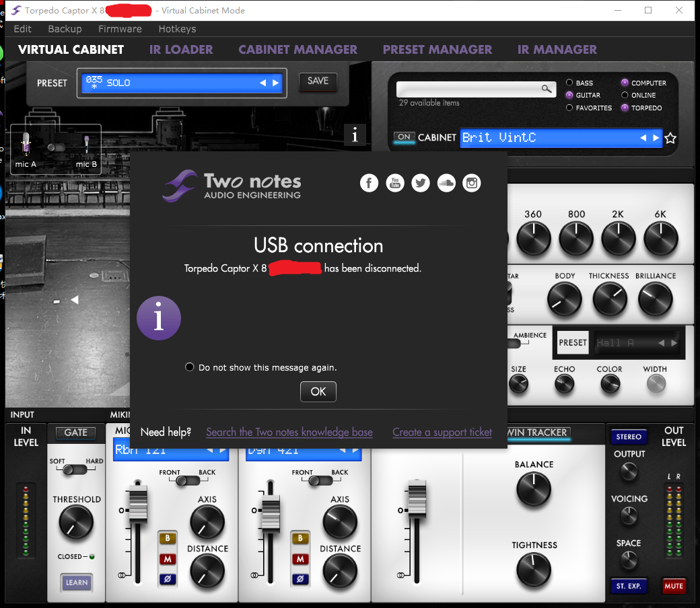Click the ST. EXP. button
Viewport: 700px width, 608px height.
[x=629, y=586]
